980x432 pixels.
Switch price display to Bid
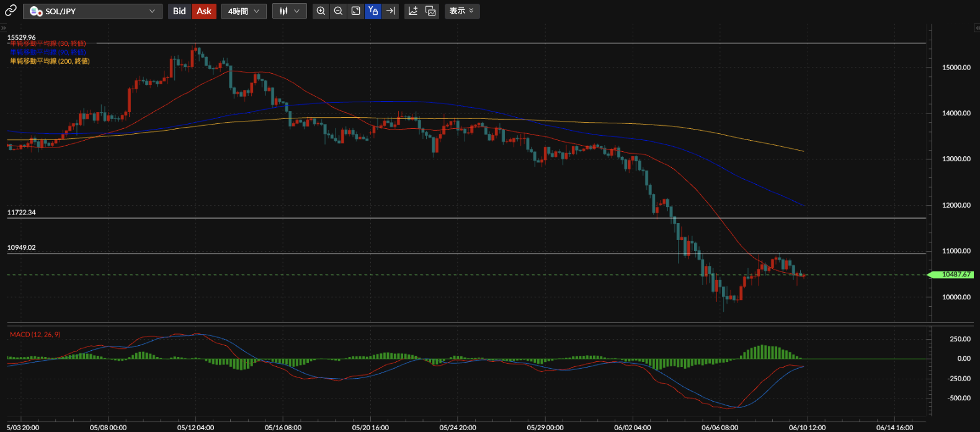pyautogui.click(x=179, y=11)
